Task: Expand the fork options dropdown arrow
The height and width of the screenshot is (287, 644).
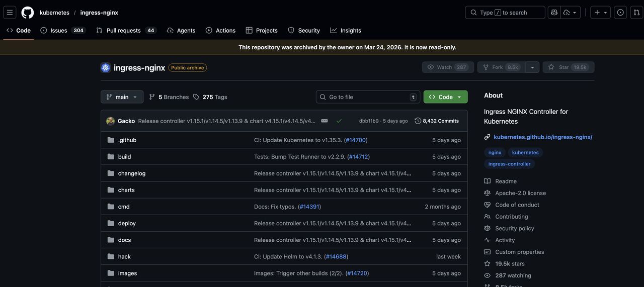Action: [532, 67]
